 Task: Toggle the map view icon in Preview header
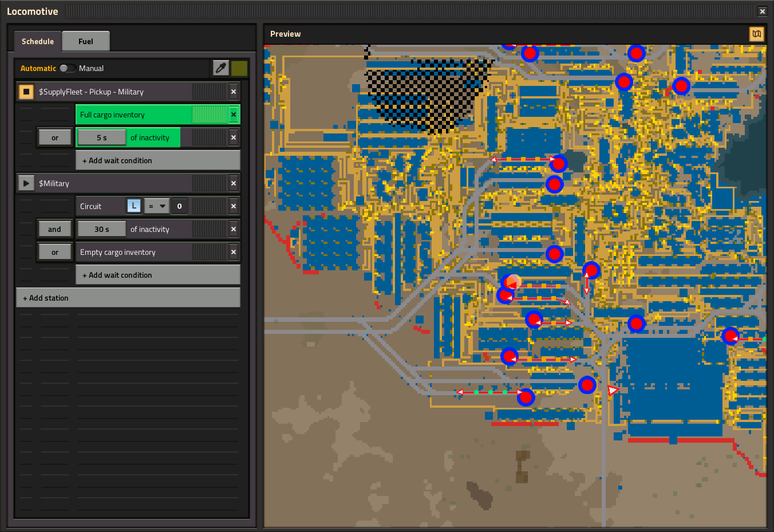tap(756, 34)
